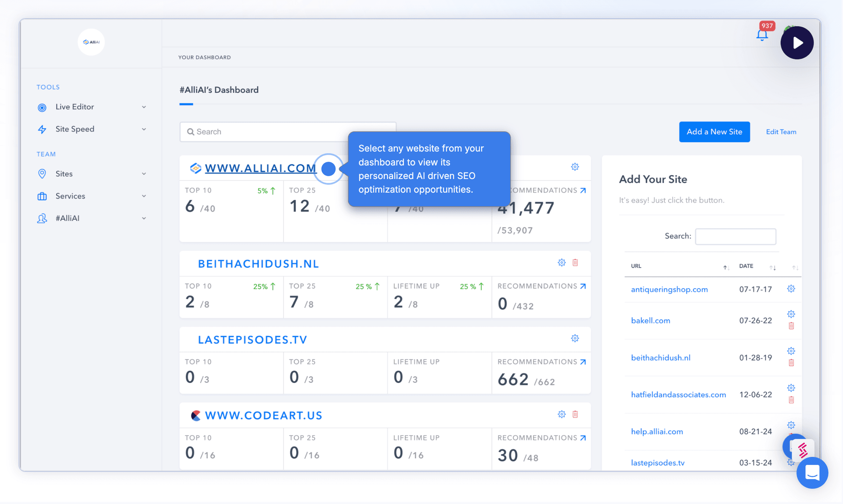
Task: Open settings gear for antiqueringshop.com row
Action: coord(791,289)
